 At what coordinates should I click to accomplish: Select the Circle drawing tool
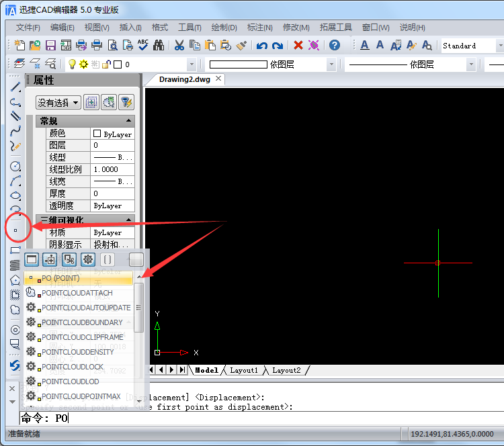[x=15, y=166]
